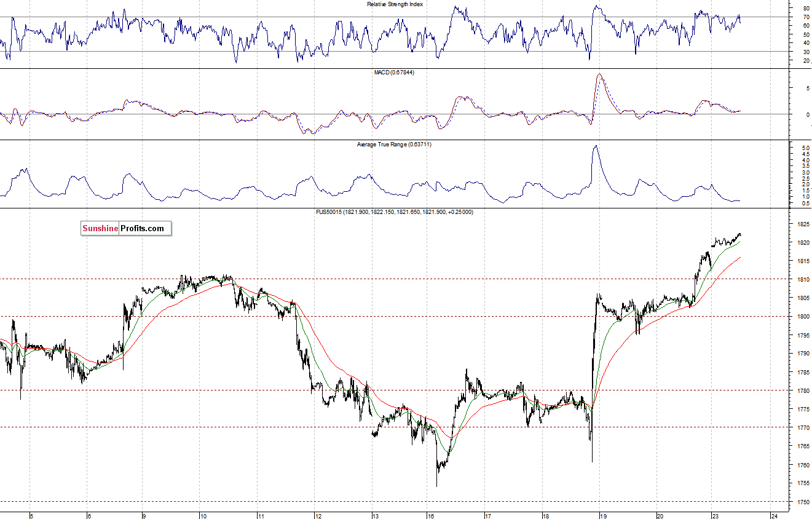Click the 0.5 label on ATR axis
Screen dimensions: 812x519
[x=806, y=203]
